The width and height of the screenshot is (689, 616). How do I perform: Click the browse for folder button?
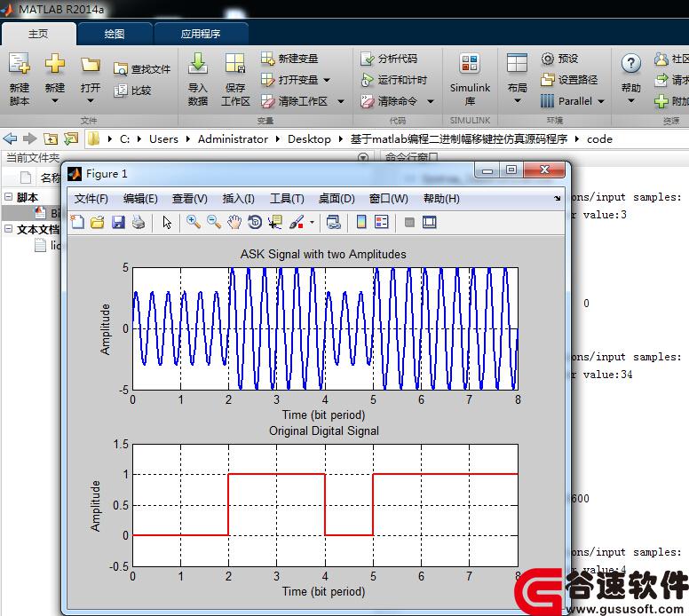pyautogui.click(x=70, y=138)
